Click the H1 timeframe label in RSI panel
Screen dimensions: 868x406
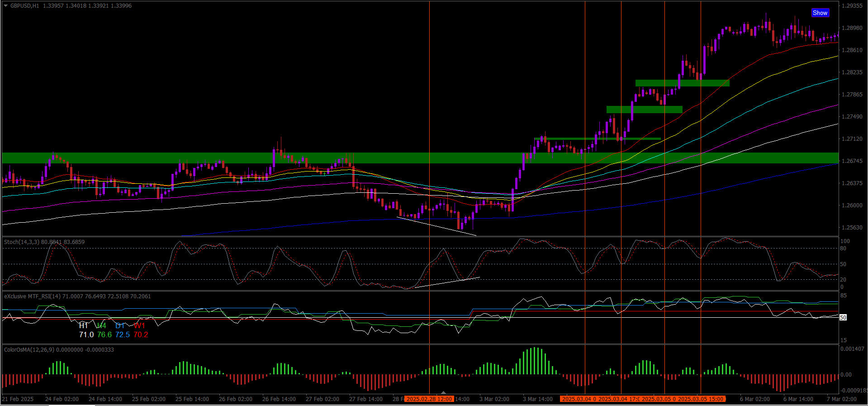(83, 325)
